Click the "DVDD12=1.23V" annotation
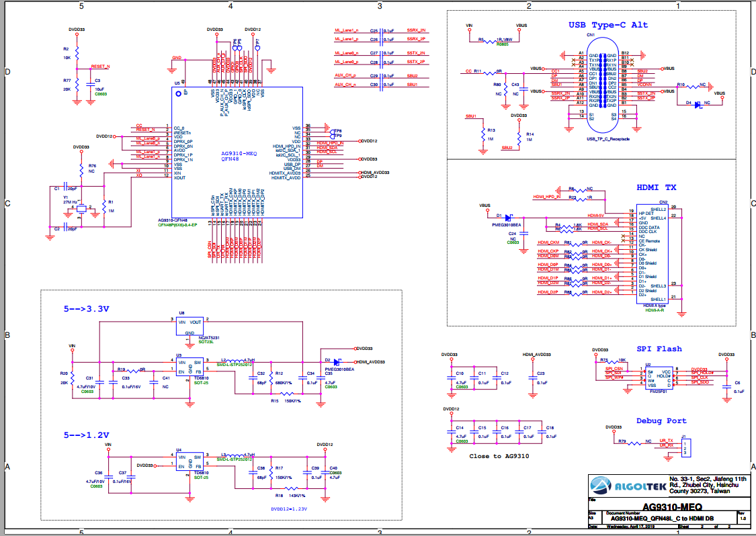The image size is (756, 536). point(289,508)
